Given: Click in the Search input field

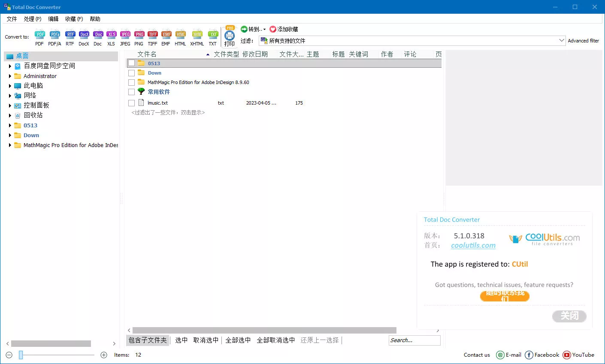Looking at the screenshot, I should pos(414,340).
